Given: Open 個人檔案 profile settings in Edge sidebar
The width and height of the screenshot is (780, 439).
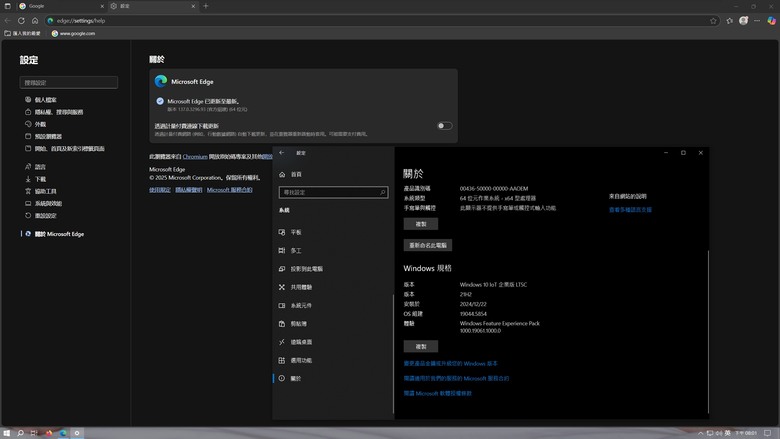Looking at the screenshot, I should pos(41,100).
